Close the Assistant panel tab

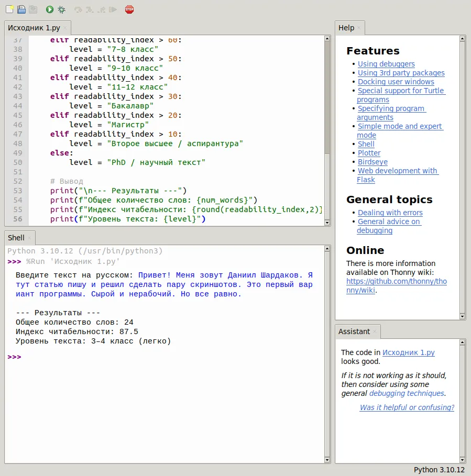(375, 331)
